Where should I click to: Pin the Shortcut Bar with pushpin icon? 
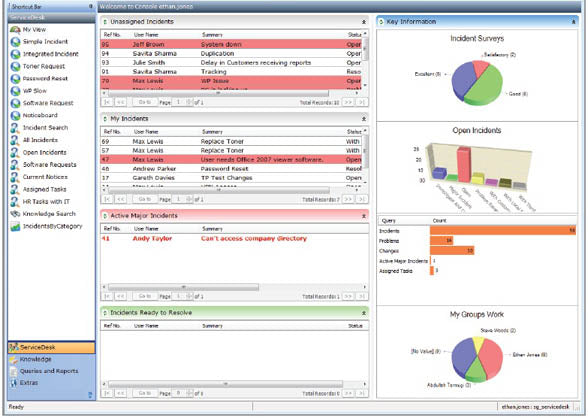tap(90, 6)
